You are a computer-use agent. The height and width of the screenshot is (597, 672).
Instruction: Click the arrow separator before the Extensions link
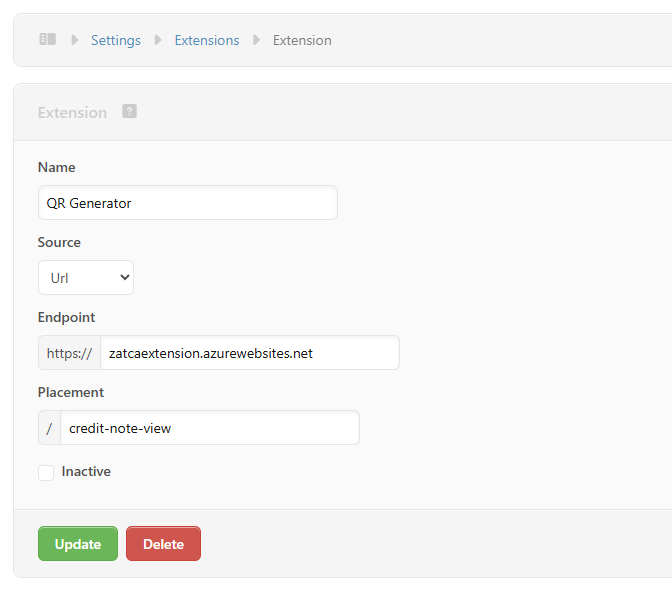[x=158, y=40]
